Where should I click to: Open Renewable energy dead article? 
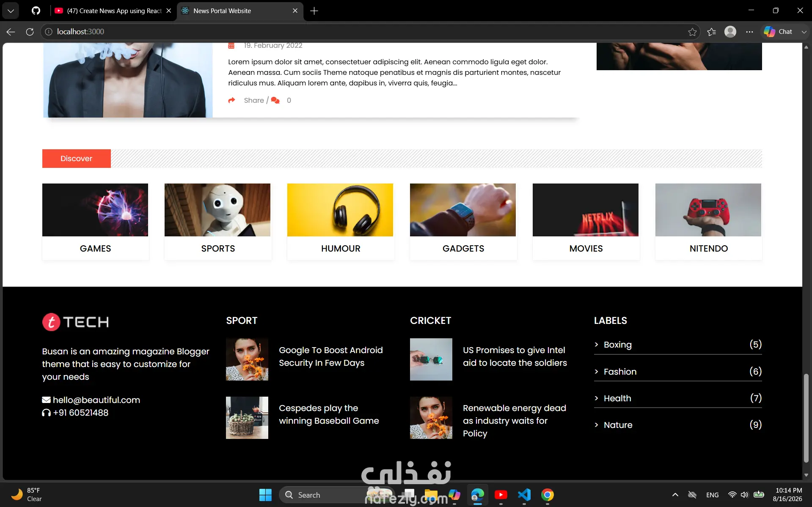point(515,421)
